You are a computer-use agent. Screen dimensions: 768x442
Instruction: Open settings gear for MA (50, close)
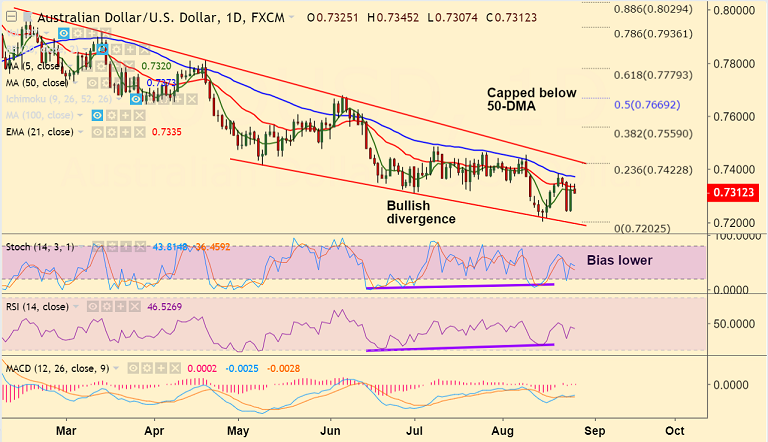point(105,83)
